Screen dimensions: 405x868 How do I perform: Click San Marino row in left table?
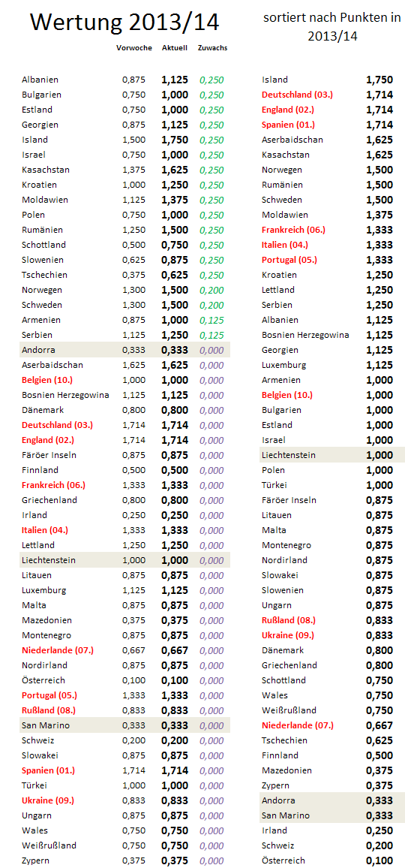124,725
